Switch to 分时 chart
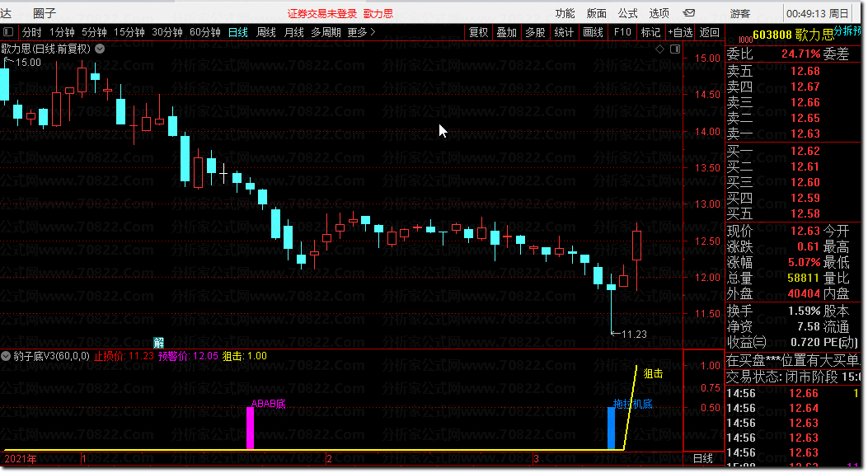868x473 pixels. coord(31,32)
